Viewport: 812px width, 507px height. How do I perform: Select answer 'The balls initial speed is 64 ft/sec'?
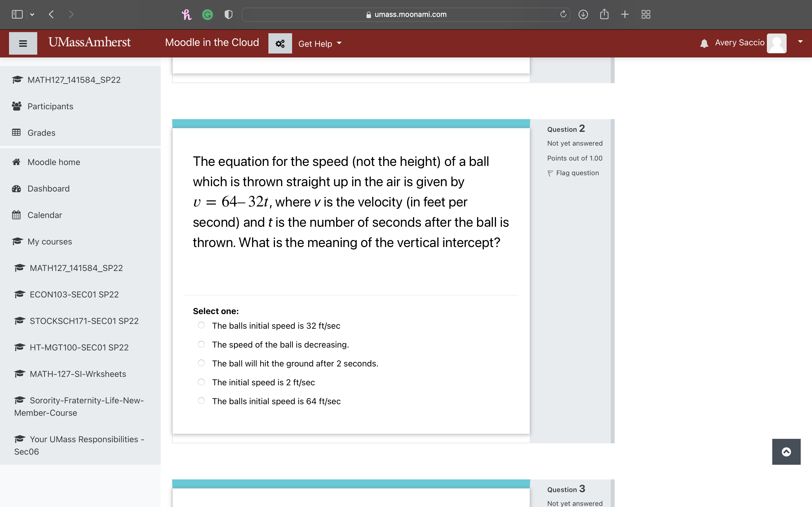pos(202,400)
